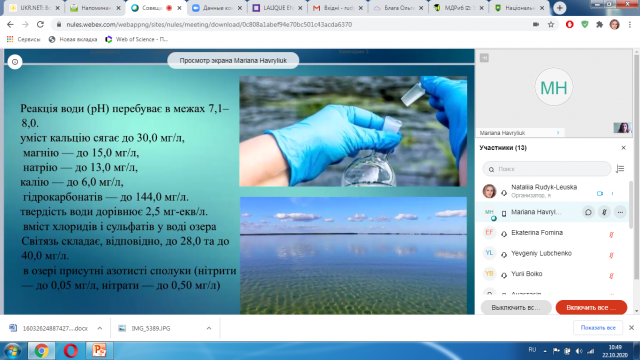Expand options for the downloaded docx file
Image resolution: width=640 pixels, height=360 pixels.
point(100,328)
